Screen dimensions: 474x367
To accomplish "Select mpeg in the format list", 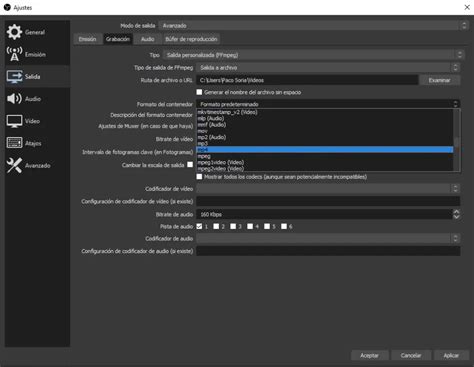I will tap(325, 156).
